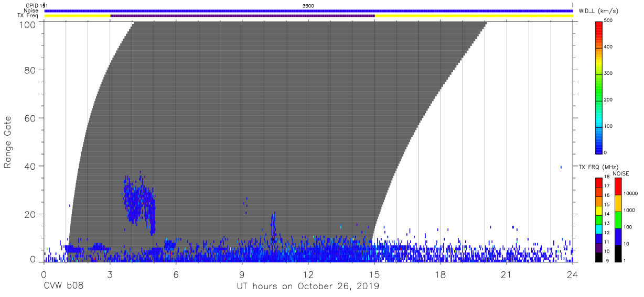The width and height of the screenshot is (644, 297).
Task: Click the 'TX Freq' row label at top left
Action: coord(28,16)
